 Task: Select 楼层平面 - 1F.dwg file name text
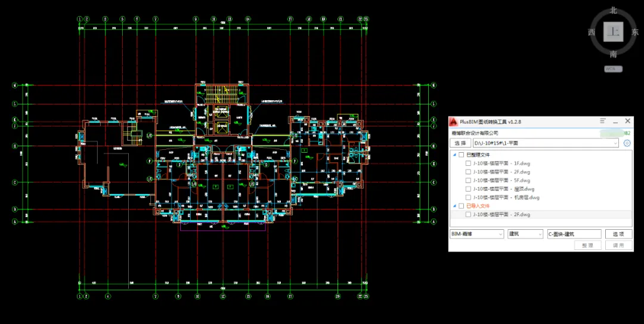(501, 163)
